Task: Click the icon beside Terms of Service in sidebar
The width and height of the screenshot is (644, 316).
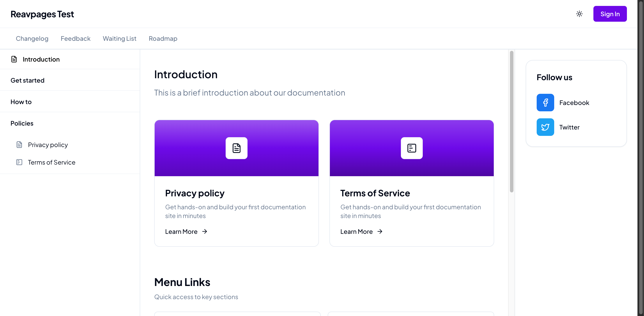Action: [19, 162]
